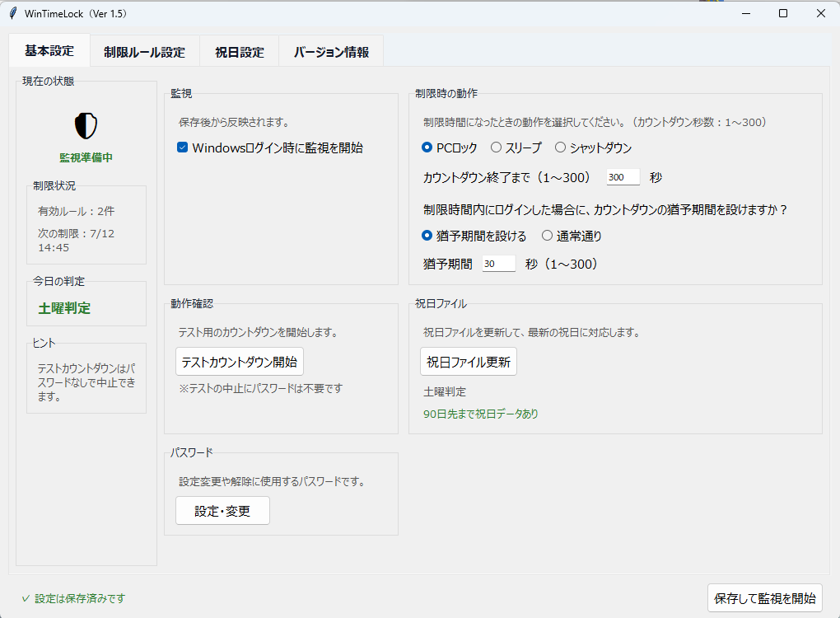Maximize the WinTimeLock window
Viewport: 840px width, 618px height.
782,13
